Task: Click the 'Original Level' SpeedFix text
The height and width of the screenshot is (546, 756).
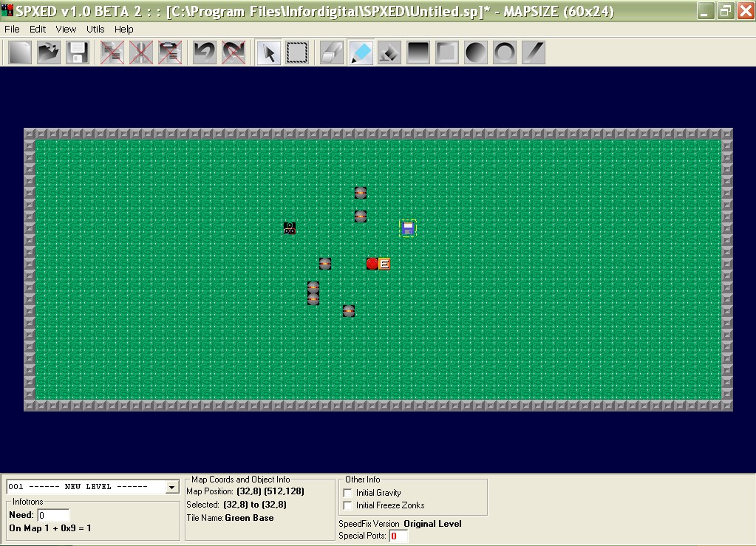Action: [x=432, y=524]
